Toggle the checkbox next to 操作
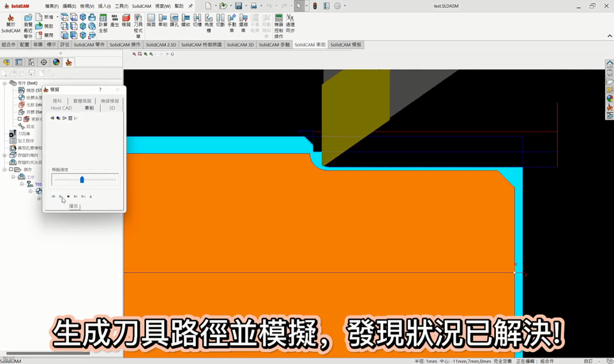Image resolution: width=614 pixels, height=364 pixels. pyautogui.click(x=11, y=170)
